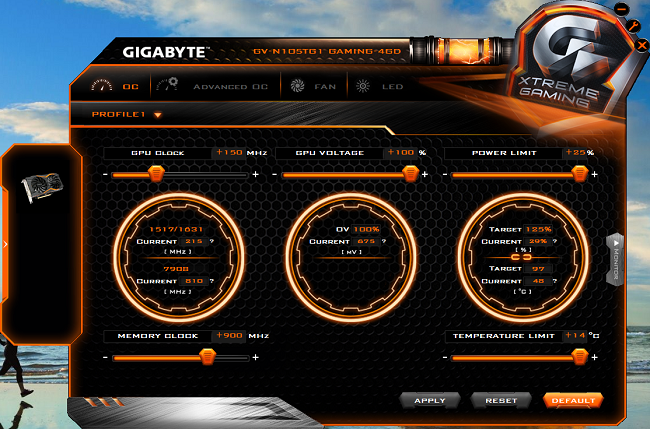The image size is (650, 429).
Task: Close the Xtreme Gaming window
Action: (x=642, y=45)
